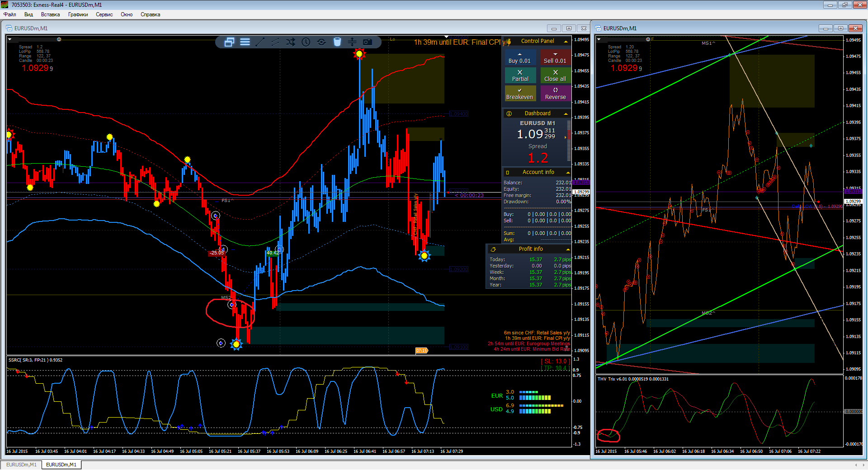Open the Окно menu
This screenshot has height=470, width=868.
[x=127, y=14]
